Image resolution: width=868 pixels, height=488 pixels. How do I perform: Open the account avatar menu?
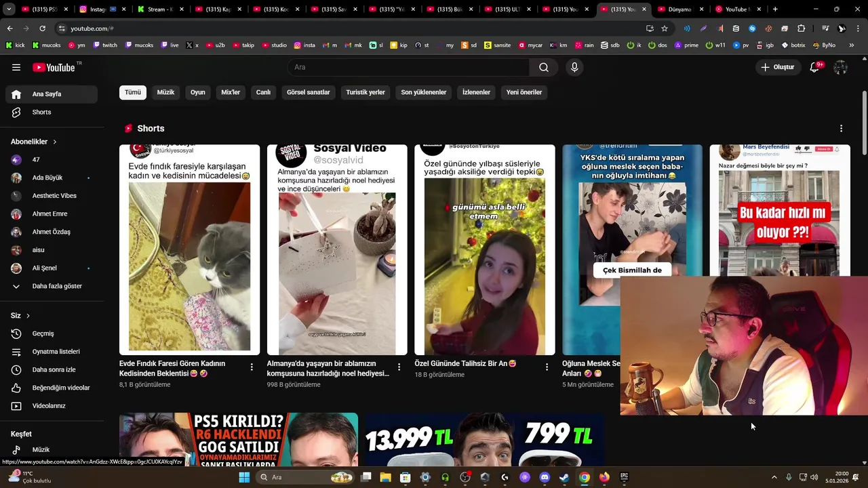click(x=840, y=67)
